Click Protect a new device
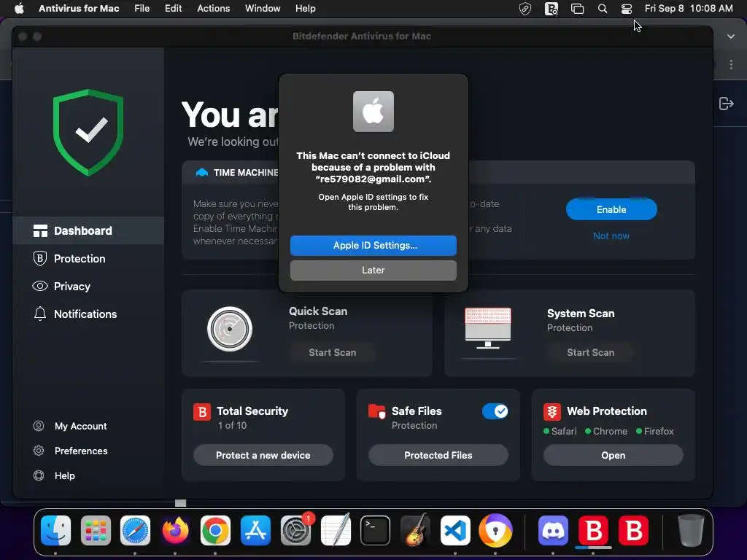747x560 pixels. (263, 455)
